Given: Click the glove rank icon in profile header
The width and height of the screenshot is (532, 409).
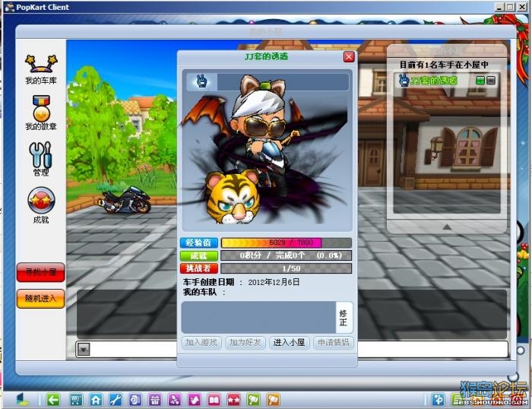Looking at the screenshot, I should (202, 81).
